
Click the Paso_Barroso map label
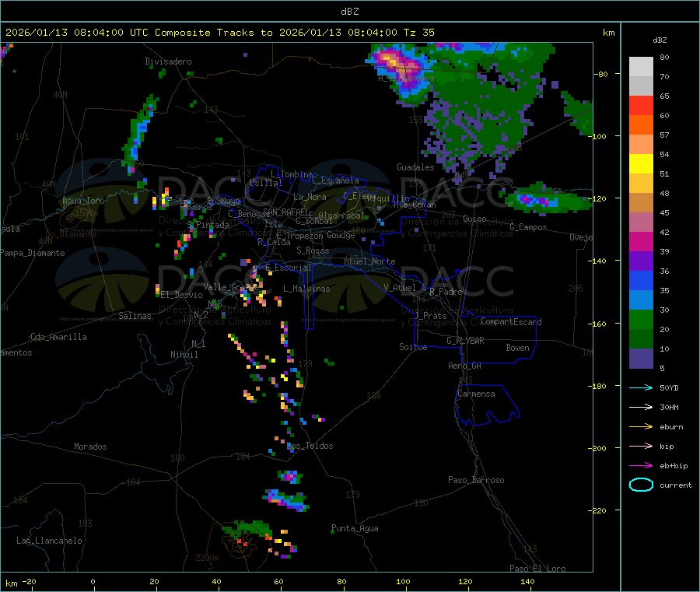[x=476, y=480]
